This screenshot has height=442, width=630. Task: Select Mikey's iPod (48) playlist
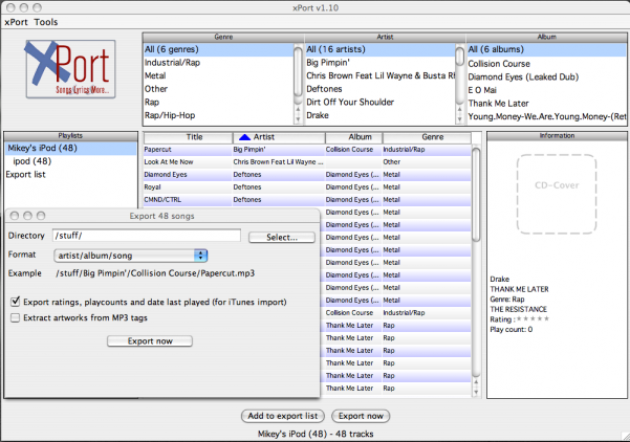point(70,148)
